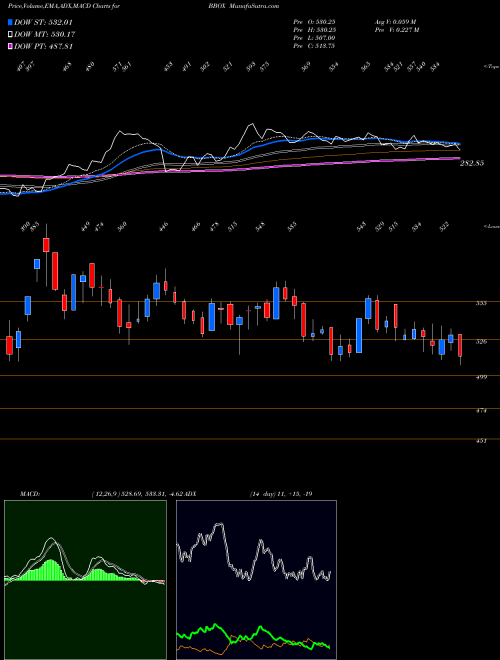Image resolution: width=500 pixels, height=660 pixels.
Task: Click the Pre L: 507.00 low value
Action: click(x=314, y=38)
